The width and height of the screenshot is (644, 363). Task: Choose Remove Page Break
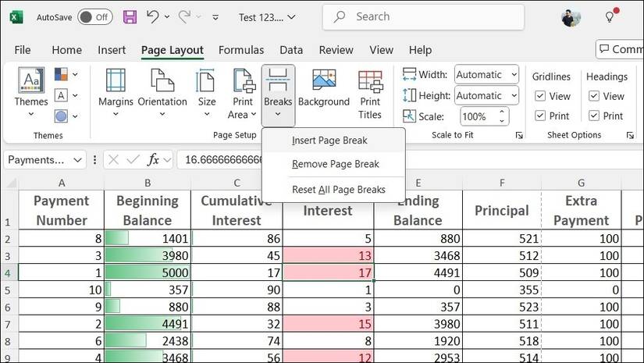tap(333, 164)
